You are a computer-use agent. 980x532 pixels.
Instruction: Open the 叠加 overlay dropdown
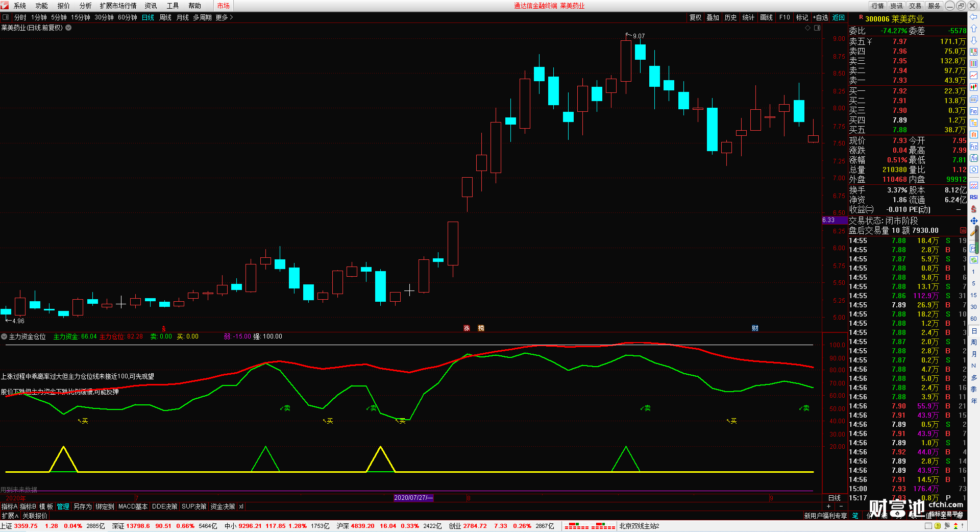click(713, 17)
